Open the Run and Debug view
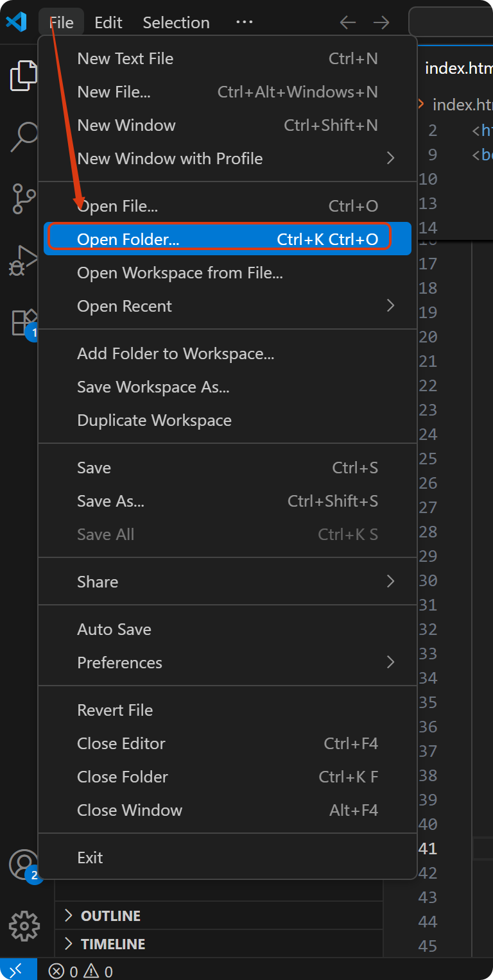Image resolution: width=493 pixels, height=980 pixels. click(24, 260)
